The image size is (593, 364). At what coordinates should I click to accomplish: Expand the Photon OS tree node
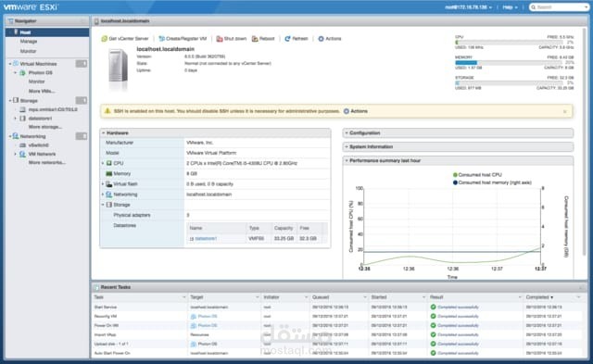(x=16, y=72)
